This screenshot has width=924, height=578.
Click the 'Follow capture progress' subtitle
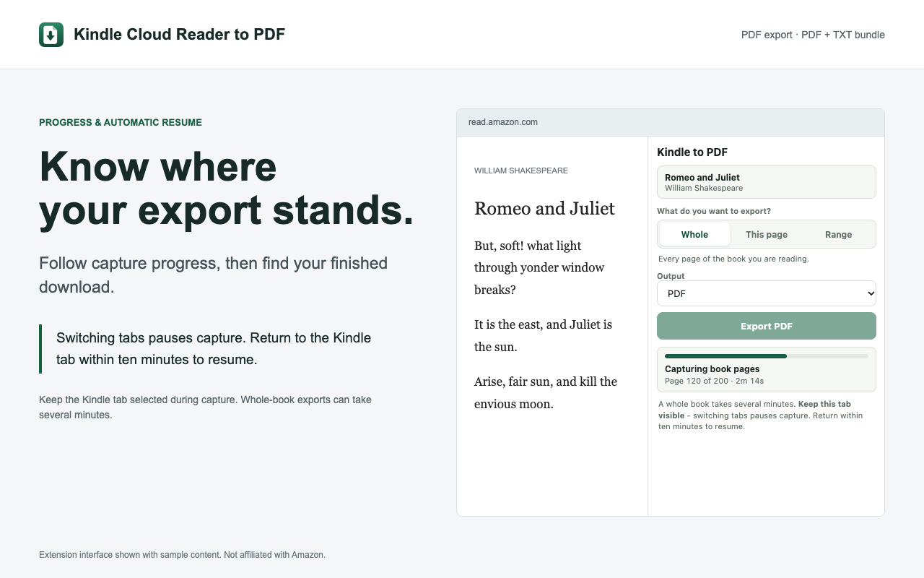(x=214, y=275)
